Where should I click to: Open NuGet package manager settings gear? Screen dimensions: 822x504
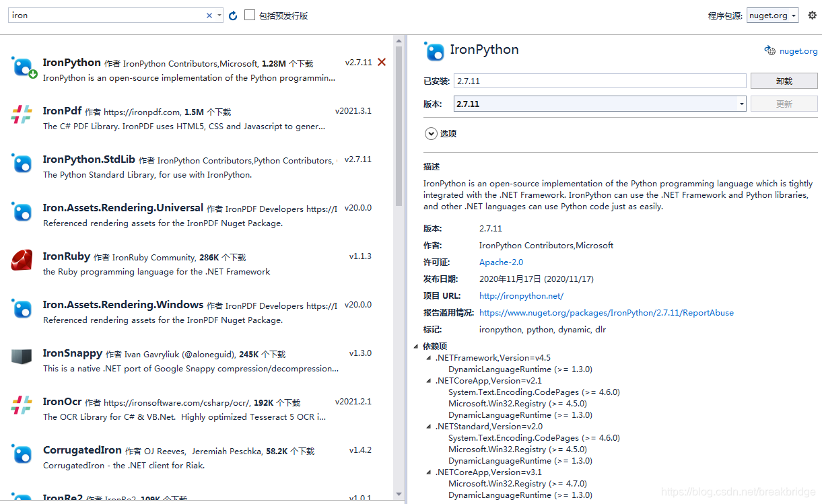pyautogui.click(x=812, y=15)
